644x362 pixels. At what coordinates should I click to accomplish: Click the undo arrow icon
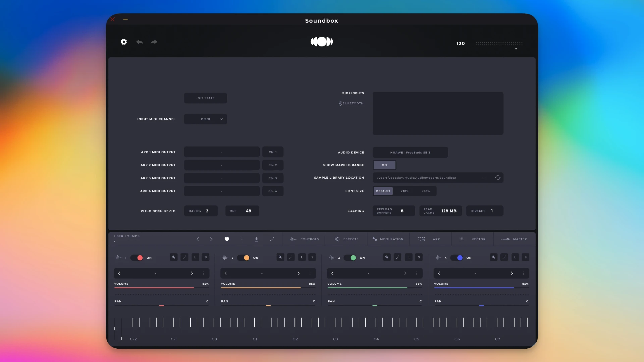tap(140, 42)
